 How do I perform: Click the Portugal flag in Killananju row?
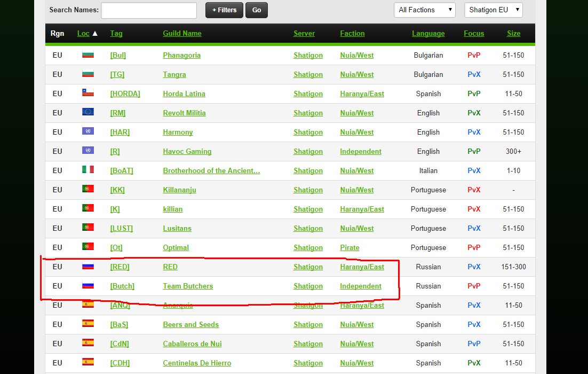pos(88,189)
